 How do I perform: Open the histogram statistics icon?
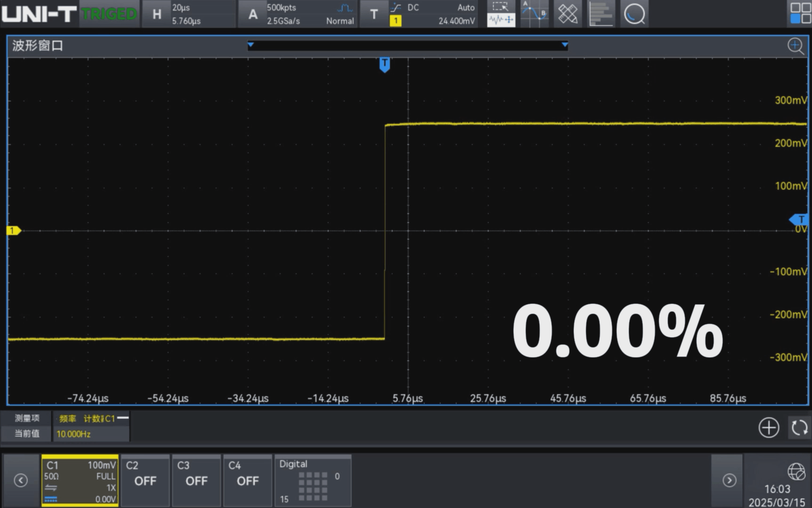click(x=601, y=14)
